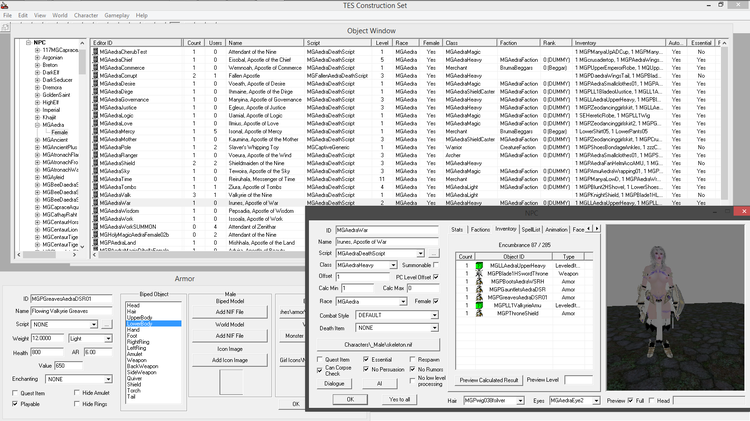The image size is (750, 421).
Task: Click the NPC icon beside MGAedraChief
Action: 95,60
